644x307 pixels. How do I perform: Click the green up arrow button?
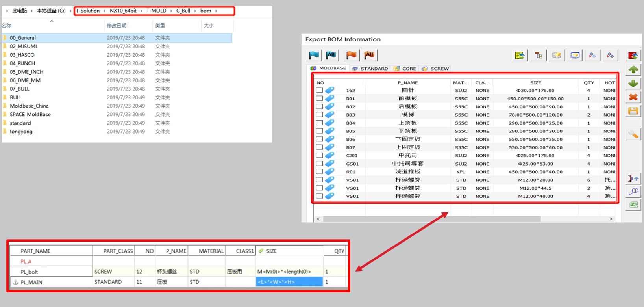[633, 70]
